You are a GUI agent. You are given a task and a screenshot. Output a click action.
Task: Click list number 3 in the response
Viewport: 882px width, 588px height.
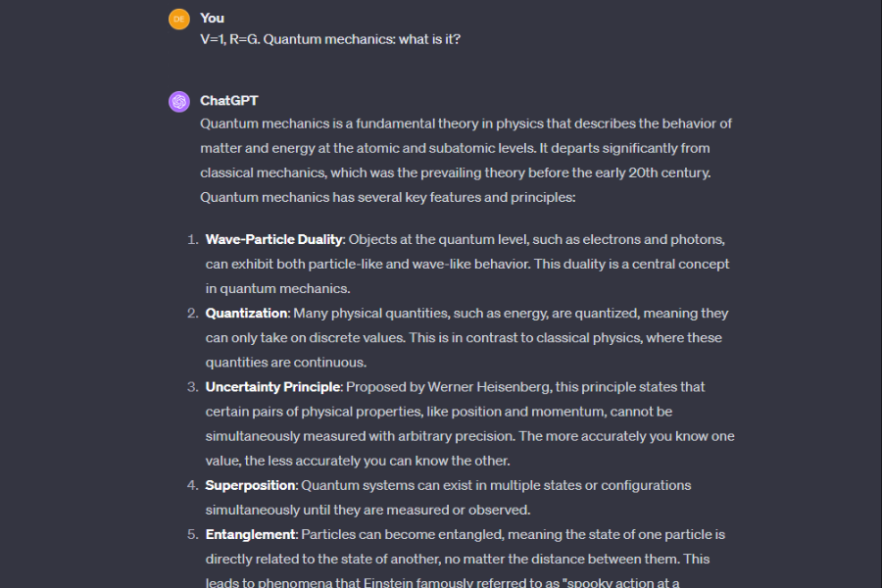(192, 387)
